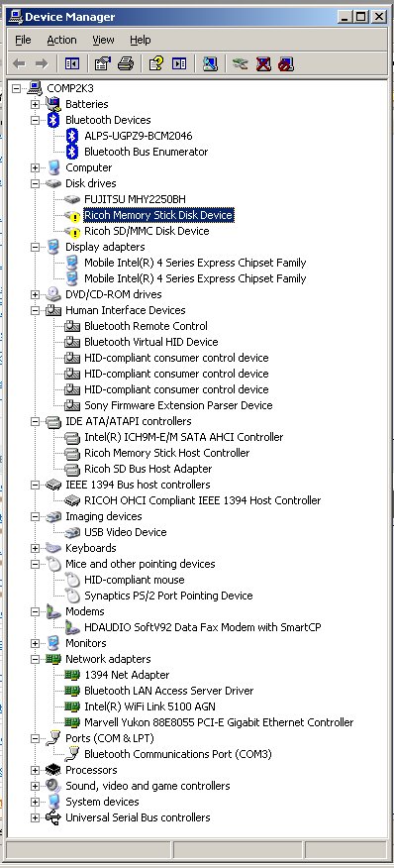Click the drive icon beside FUJITSU MHY2250BH
The height and width of the screenshot is (868, 394).
(x=72, y=199)
